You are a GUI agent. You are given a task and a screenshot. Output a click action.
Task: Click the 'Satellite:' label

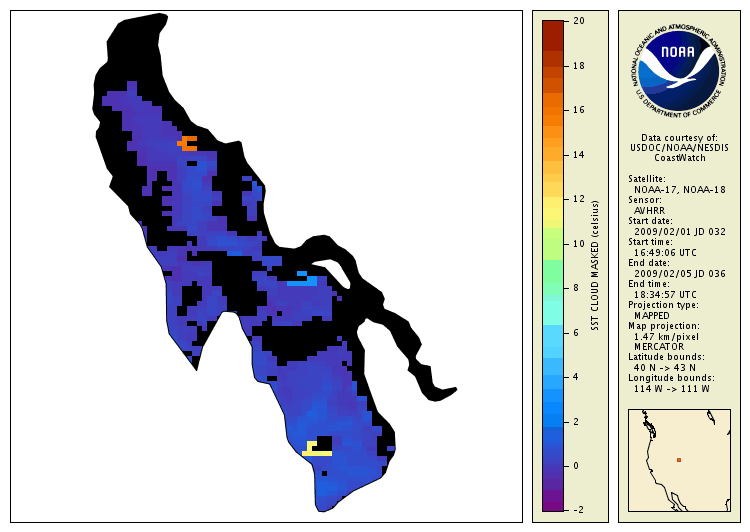click(x=647, y=179)
